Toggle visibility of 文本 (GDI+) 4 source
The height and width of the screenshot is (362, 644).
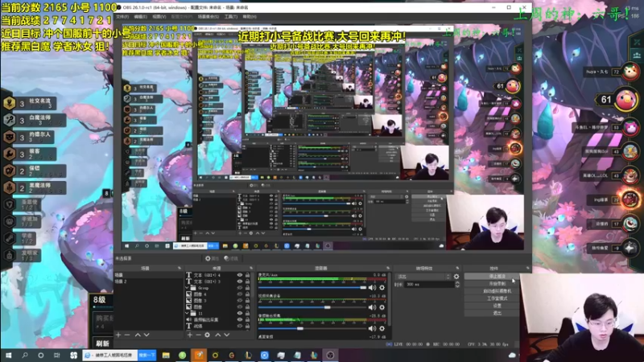click(x=240, y=275)
